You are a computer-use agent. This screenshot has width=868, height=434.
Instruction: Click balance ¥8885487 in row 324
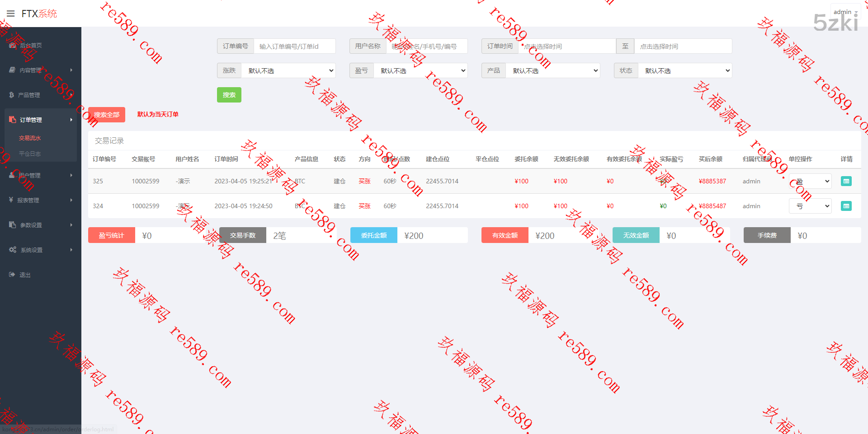coord(712,206)
